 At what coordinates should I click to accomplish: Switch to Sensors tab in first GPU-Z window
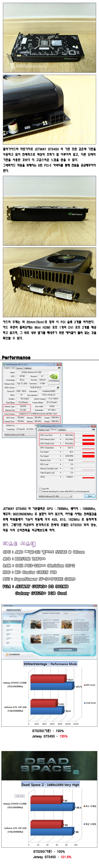coord(19,368)
